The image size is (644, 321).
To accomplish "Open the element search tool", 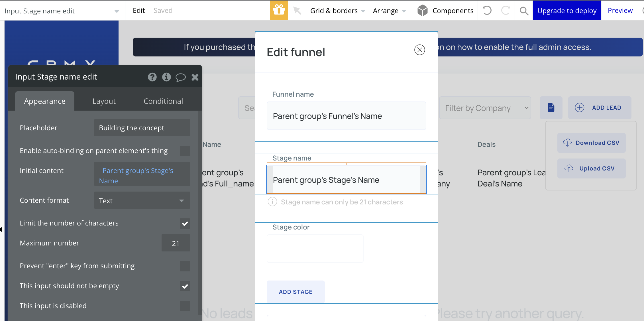I will (x=524, y=10).
